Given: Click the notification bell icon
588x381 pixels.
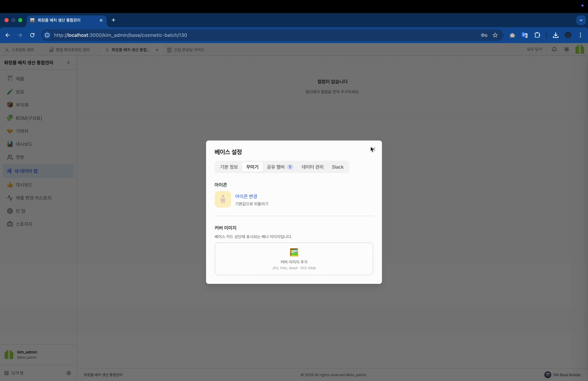Looking at the screenshot, I should (x=554, y=50).
